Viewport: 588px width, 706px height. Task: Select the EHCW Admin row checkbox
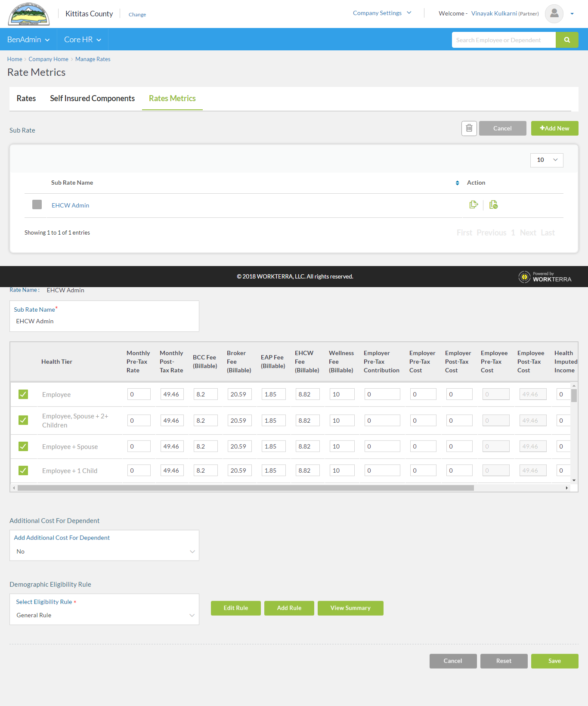37,204
